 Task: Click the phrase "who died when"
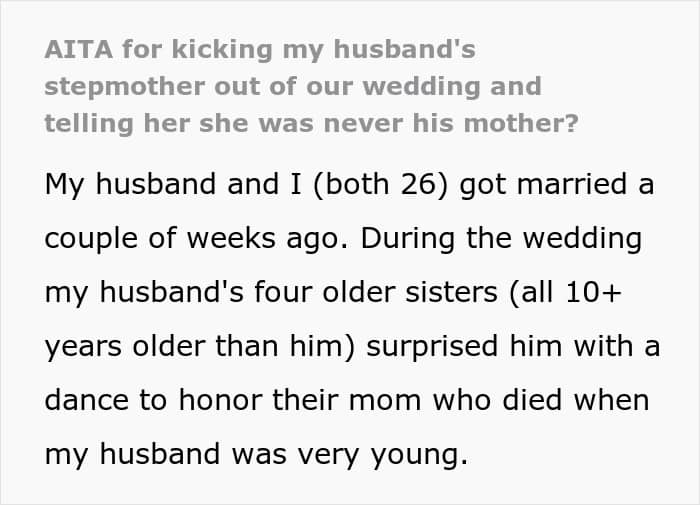541,400
